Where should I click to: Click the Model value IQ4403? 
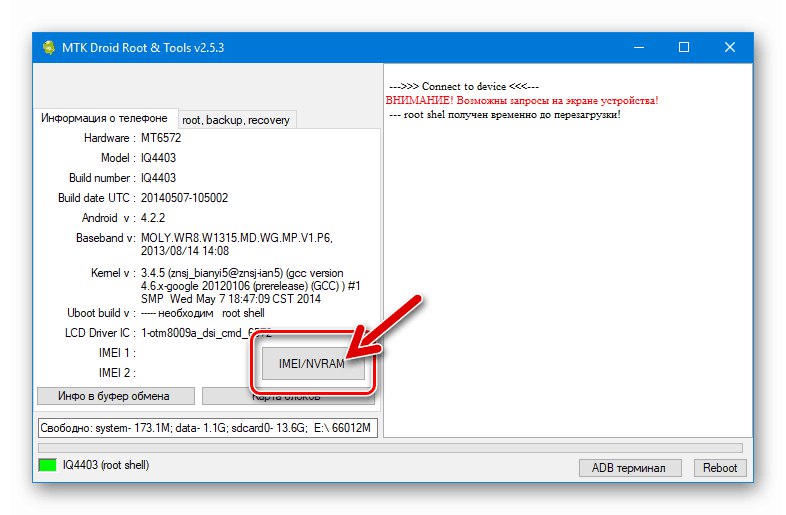(158, 158)
